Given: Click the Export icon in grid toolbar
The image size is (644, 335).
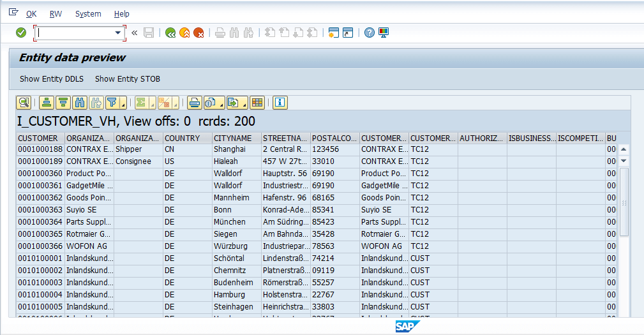Looking at the screenshot, I should click(x=234, y=103).
